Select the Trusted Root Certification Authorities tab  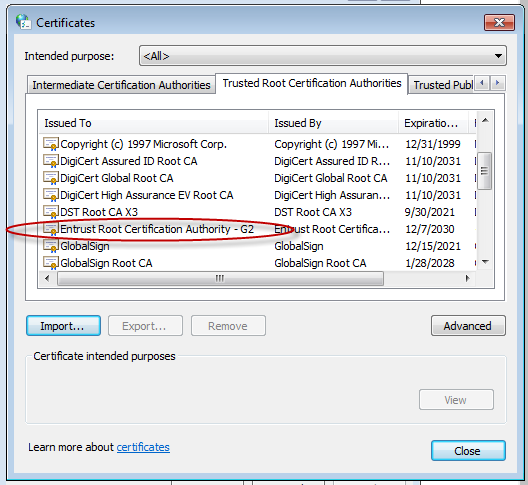[x=312, y=83]
